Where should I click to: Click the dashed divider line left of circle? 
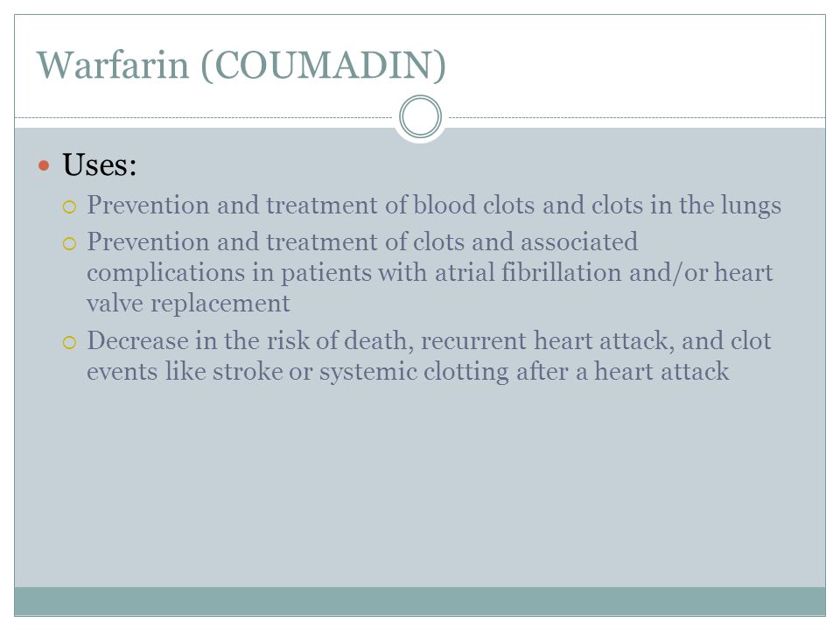pos(204,117)
